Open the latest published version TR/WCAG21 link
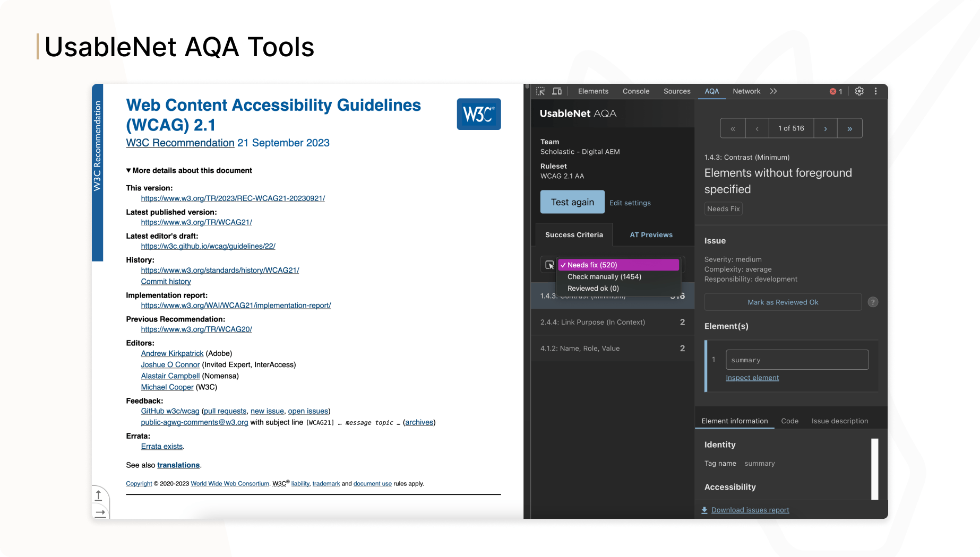980x557 pixels. coord(196,222)
